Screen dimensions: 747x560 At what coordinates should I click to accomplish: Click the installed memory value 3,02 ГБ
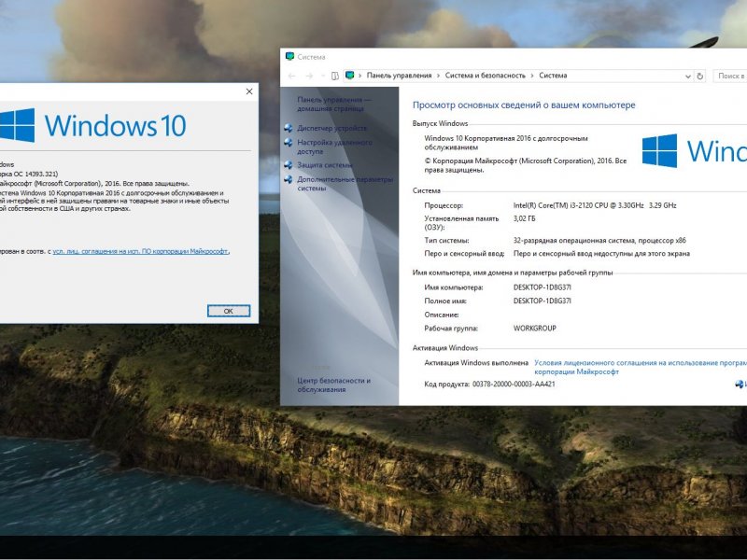[x=524, y=218]
